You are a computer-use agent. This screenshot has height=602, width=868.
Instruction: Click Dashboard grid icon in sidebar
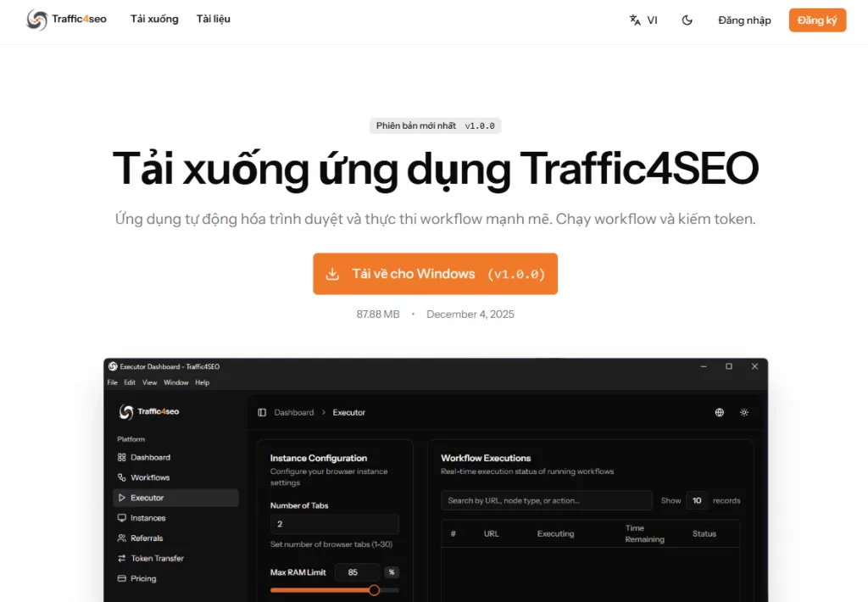pos(122,457)
